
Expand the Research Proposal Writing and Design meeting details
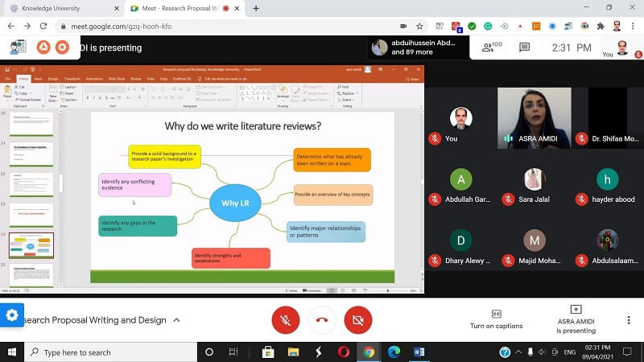pyautogui.click(x=176, y=319)
